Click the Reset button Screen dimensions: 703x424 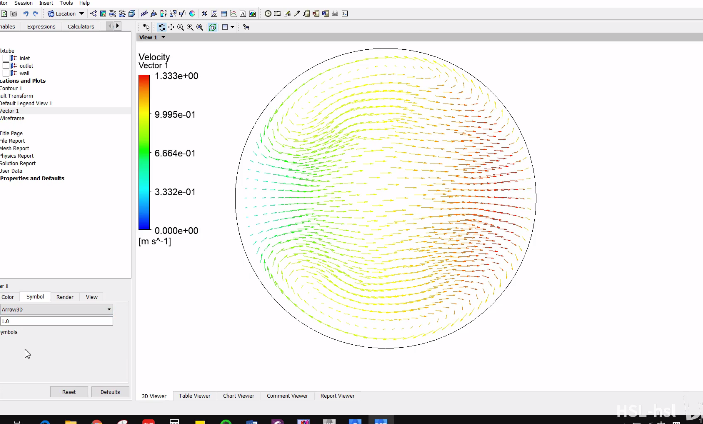point(69,392)
